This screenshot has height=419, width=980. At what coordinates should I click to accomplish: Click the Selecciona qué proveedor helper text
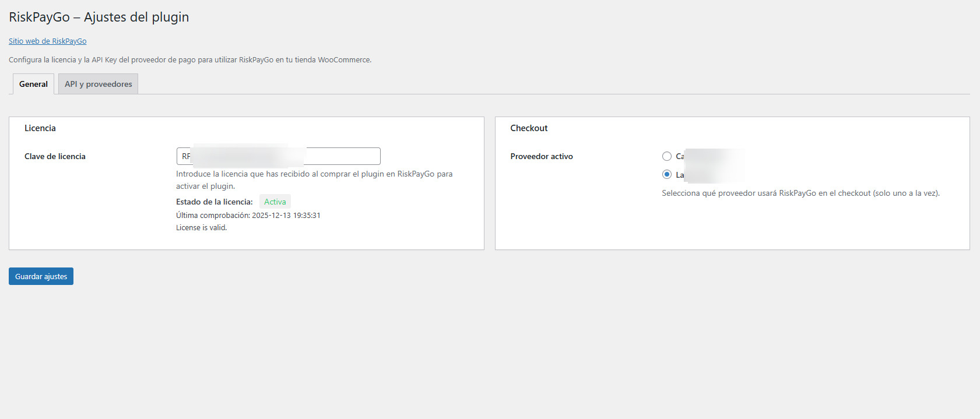click(800, 193)
